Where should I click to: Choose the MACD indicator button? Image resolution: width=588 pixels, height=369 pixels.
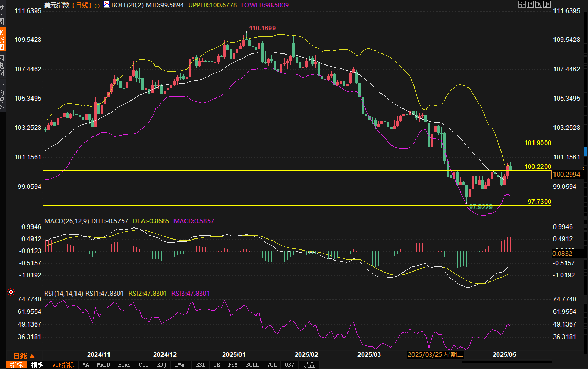[x=103, y=365]
